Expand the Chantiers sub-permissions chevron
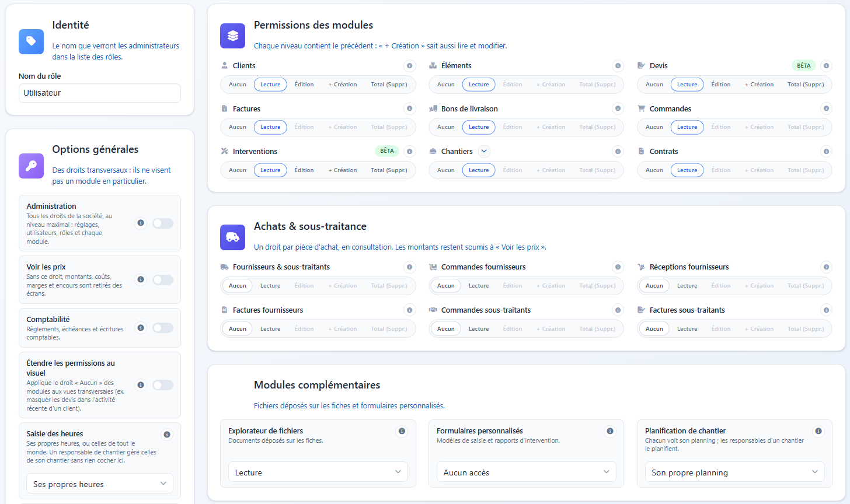Image resolution: width=850 pixels, height=504 pixels. tap(484, 152)
